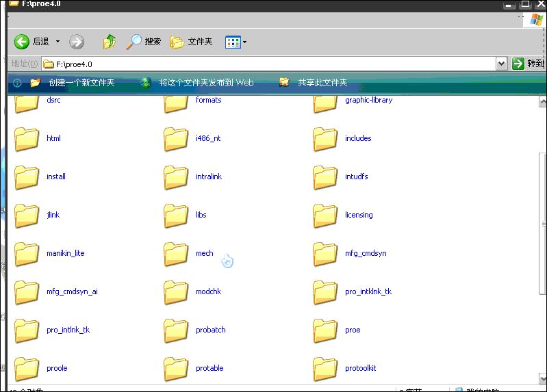Image resolution: width=547 pixels, height=392 pixels.
Task: Click the formats folder name
Action: coord(209,100)
